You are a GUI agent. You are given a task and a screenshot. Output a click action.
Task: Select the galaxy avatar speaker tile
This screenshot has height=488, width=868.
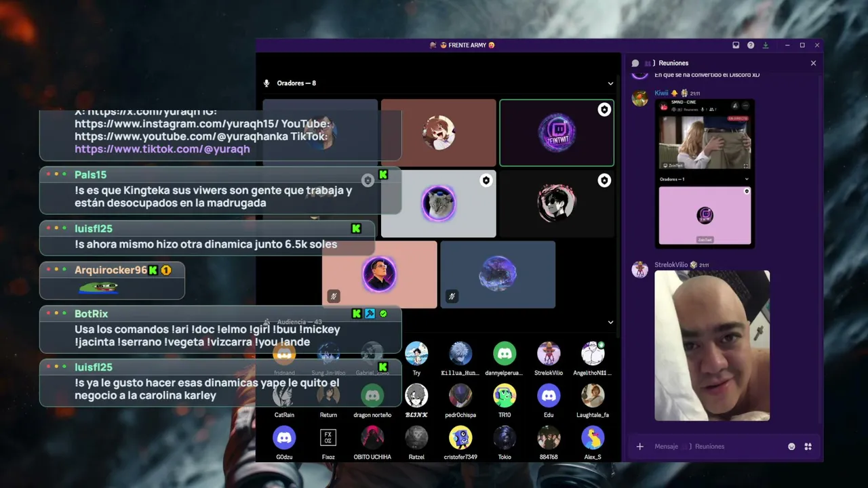pos(498,274)
